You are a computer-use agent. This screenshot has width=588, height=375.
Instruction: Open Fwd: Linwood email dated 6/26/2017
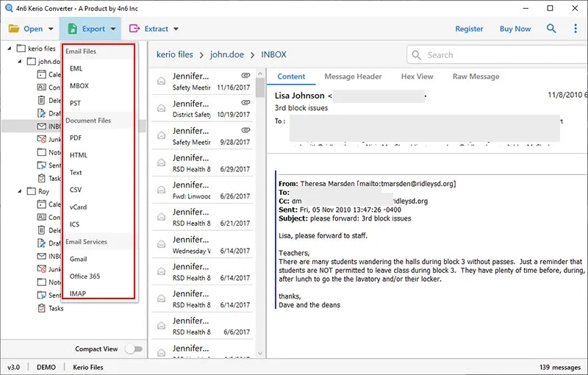[203, 190]
